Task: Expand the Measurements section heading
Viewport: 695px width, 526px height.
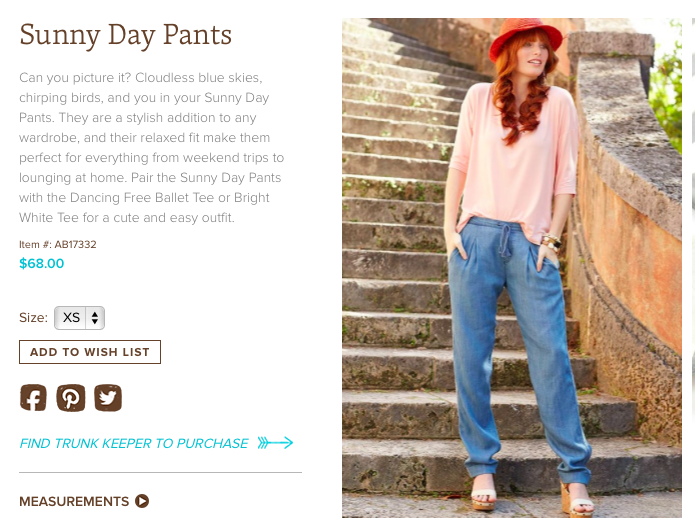Action: pyautogui.click(x=74, y=501)
